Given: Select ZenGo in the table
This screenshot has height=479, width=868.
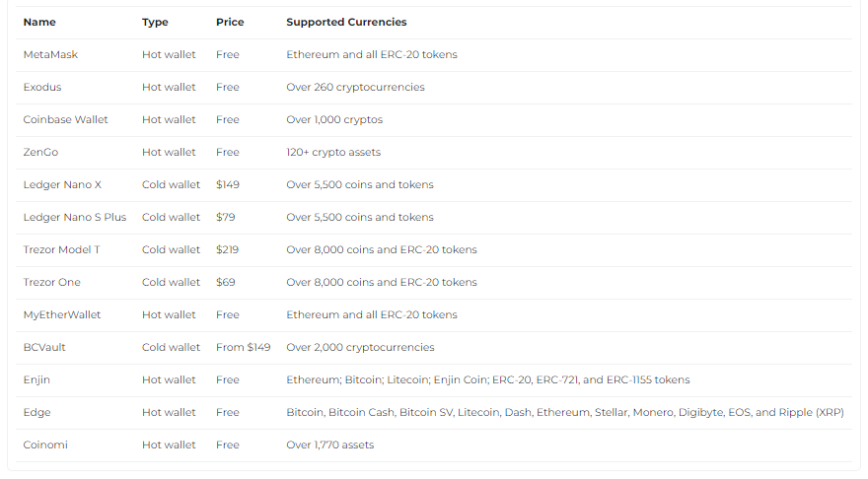Looking at the screenshot, I should tap(40, 152).
